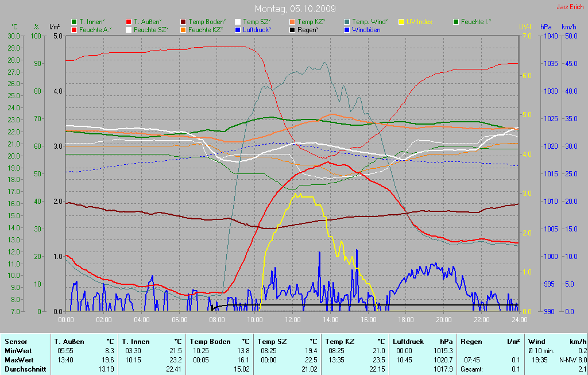Click the black Regen legend square
The width and height of the screenshot is (588, 375).
292,29
